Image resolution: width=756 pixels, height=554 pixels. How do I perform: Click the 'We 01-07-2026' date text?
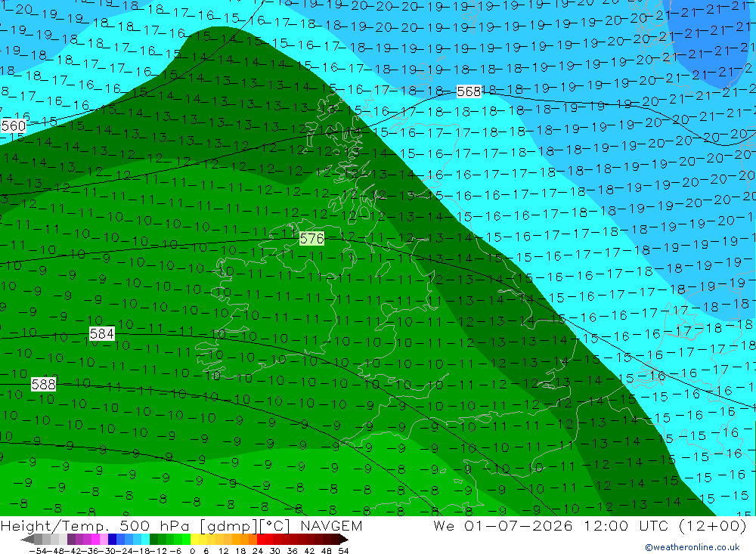[503, 525]
